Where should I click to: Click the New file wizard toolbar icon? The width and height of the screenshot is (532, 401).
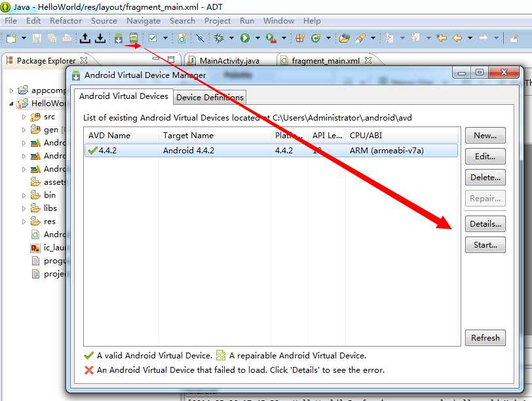point(11,38)
